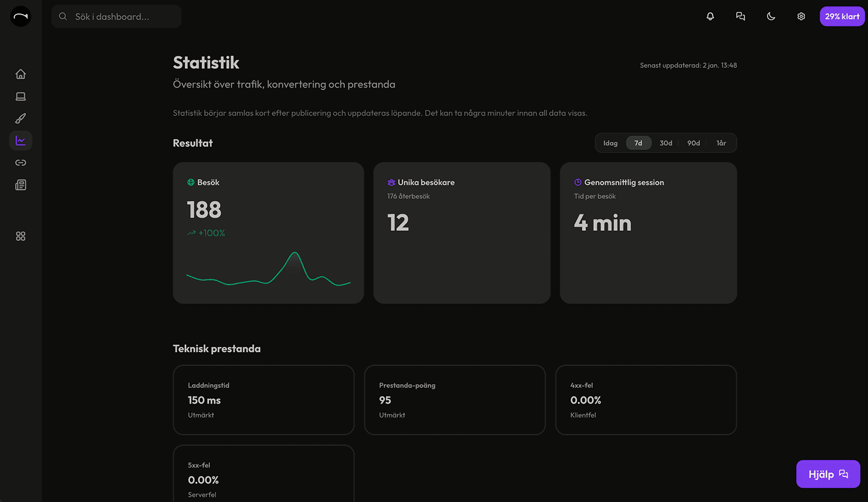Image resolution: width=868 pixels, height=502 pixels.
Task: Open the website analytics chart icon
Action: 20,140
